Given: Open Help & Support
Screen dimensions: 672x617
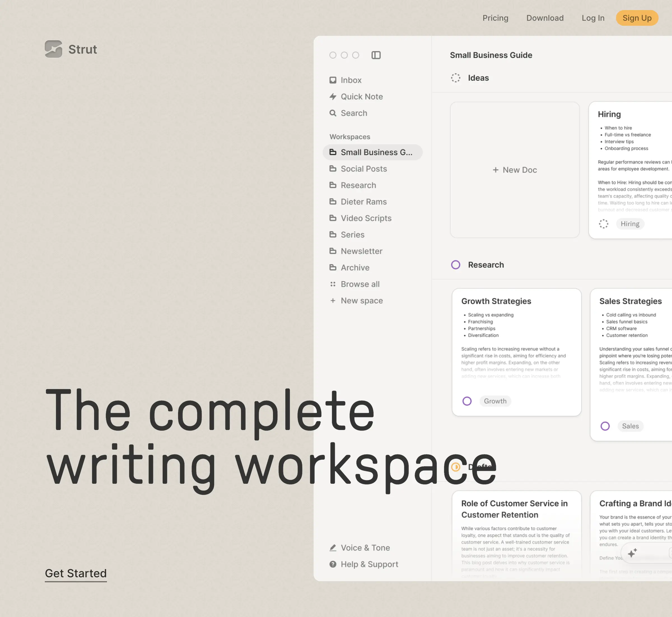Looking at the screenshot, I should coord(369,564).
